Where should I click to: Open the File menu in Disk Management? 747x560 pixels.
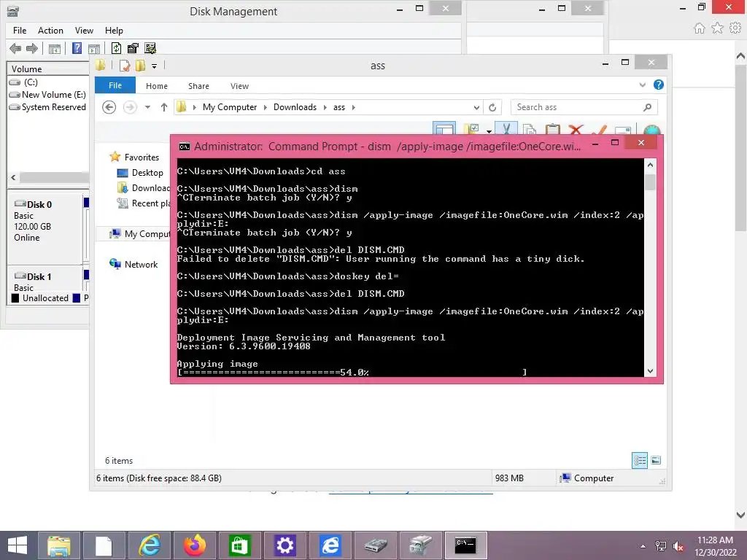coord(20,31)
